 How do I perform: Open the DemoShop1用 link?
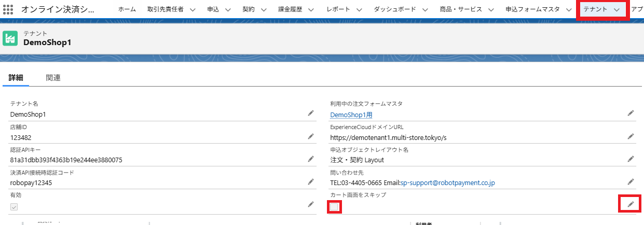coord(351,115)
